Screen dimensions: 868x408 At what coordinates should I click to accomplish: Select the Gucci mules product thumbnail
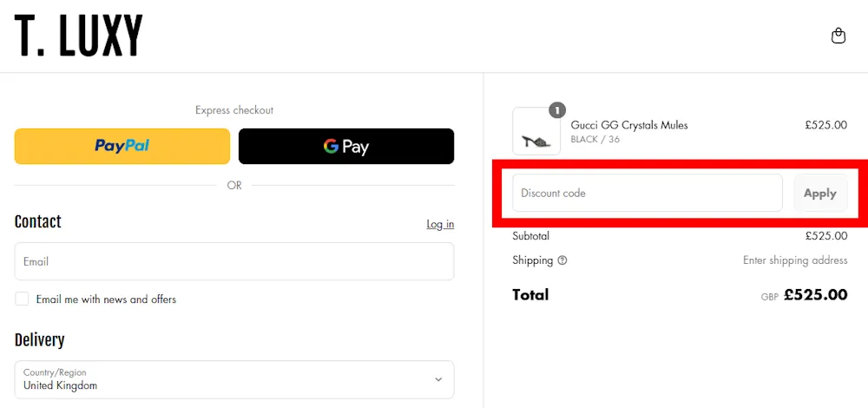point(536,132)
